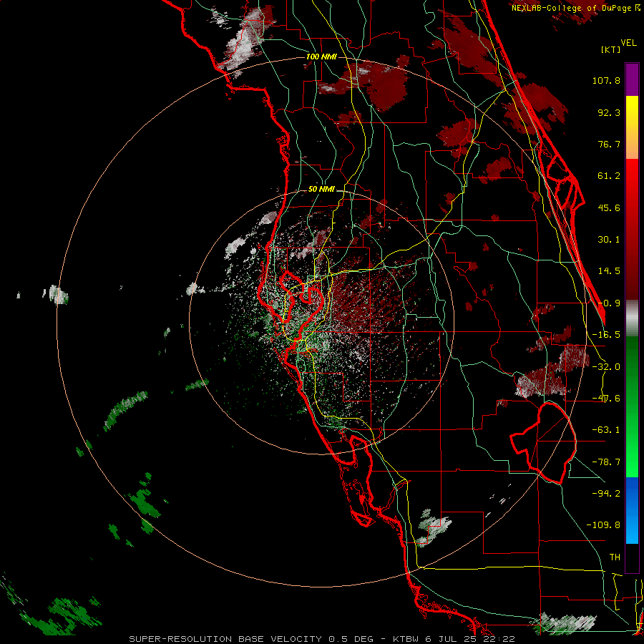
Task: Click the 76.7 velocity scale value
Action: point(609,144)
